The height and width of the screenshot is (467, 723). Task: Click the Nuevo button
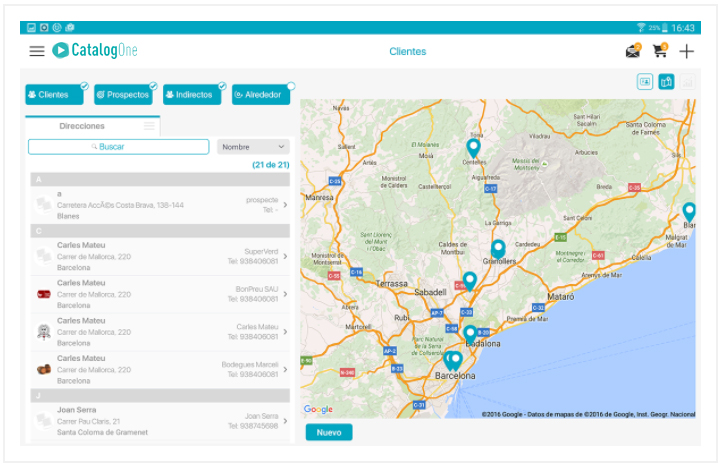pos(329,432)
